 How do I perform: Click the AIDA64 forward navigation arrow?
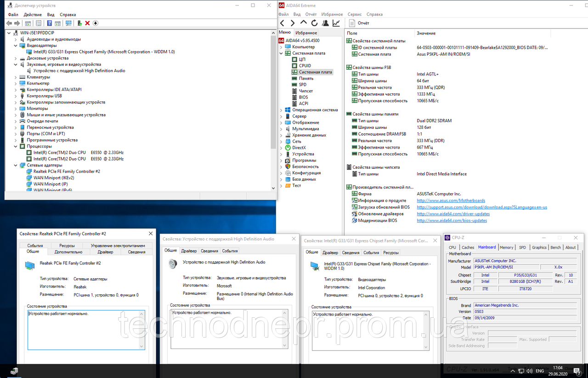[x=293, y=23]
